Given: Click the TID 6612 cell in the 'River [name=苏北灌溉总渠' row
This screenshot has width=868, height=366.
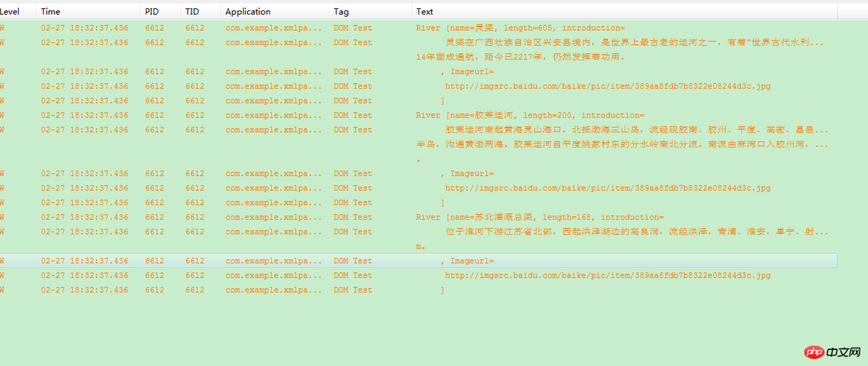Looking at the screenshot, I should (x=195, y=217).
